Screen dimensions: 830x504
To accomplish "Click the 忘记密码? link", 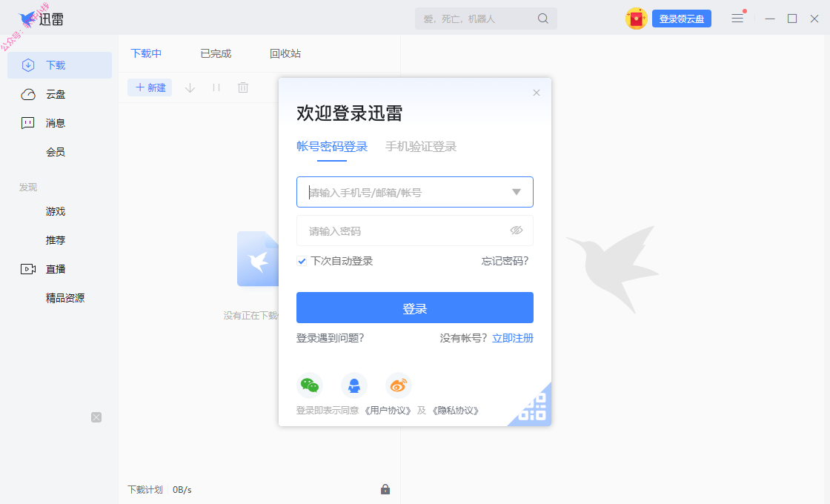I will tap(505, 261).
